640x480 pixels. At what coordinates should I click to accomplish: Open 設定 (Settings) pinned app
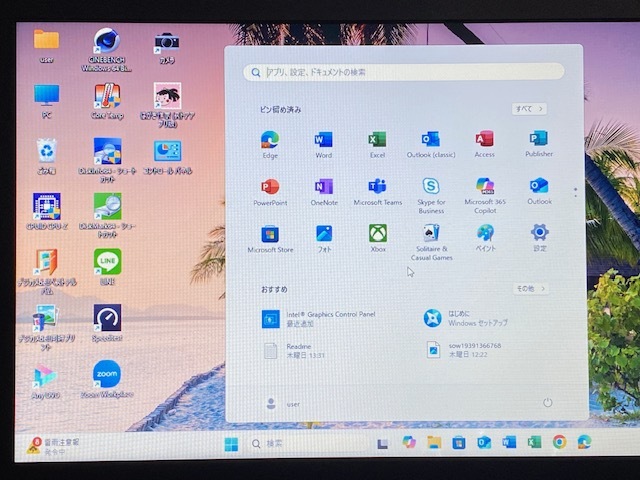pos(540,238)
